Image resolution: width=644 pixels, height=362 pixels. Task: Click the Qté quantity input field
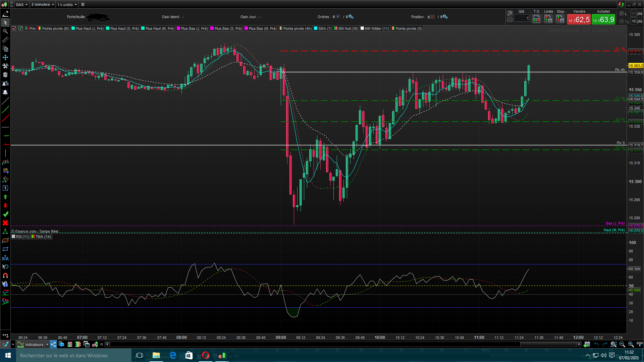522,18
